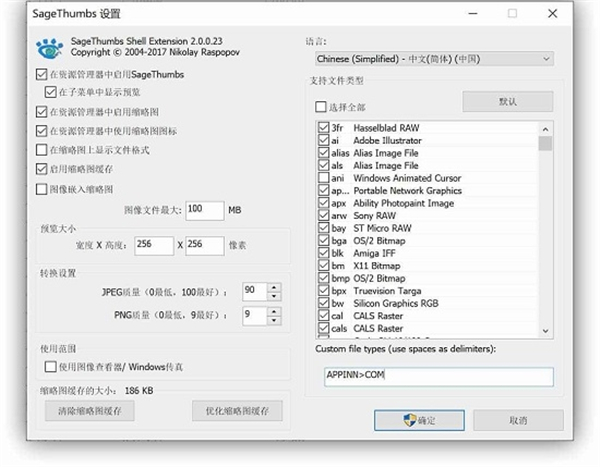Screen dimensions: 600x467
Task: Increase PNG quality with up arrow
Action: (x=274, y=311)
